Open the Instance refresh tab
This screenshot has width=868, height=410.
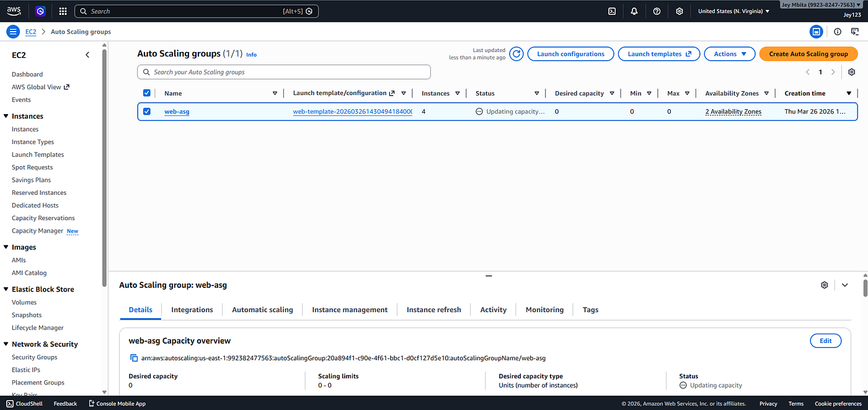(x=434, y=310)
